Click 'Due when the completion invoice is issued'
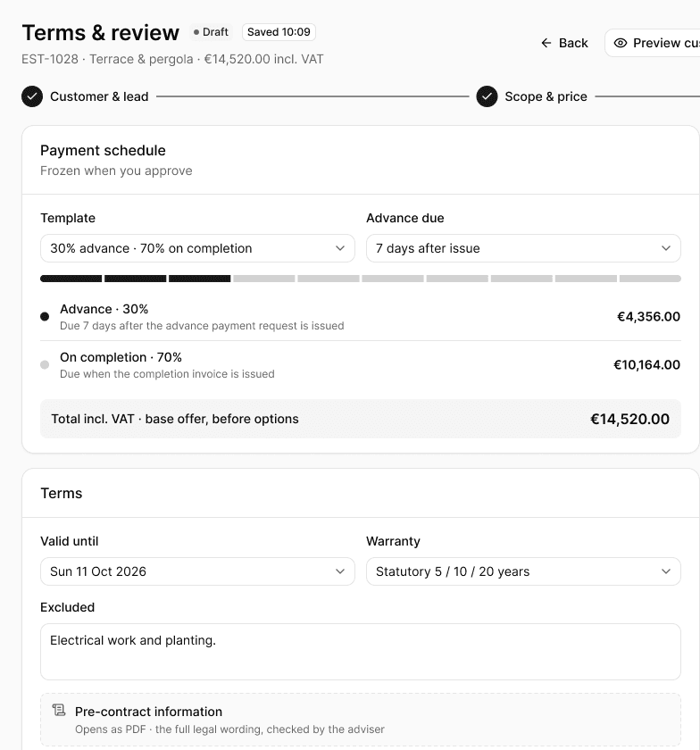This screenshot has height=750, width=700. [167, 374]
